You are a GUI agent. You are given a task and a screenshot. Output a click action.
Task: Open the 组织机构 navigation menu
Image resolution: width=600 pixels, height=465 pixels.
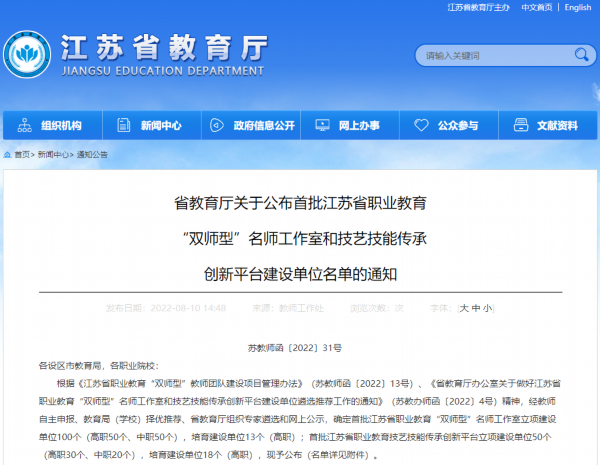(61, 126)
